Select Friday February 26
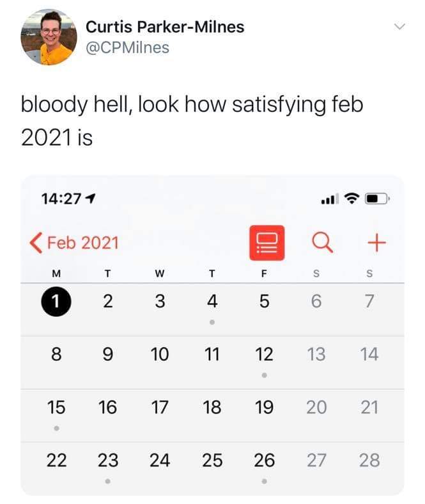 click(264, 460)
